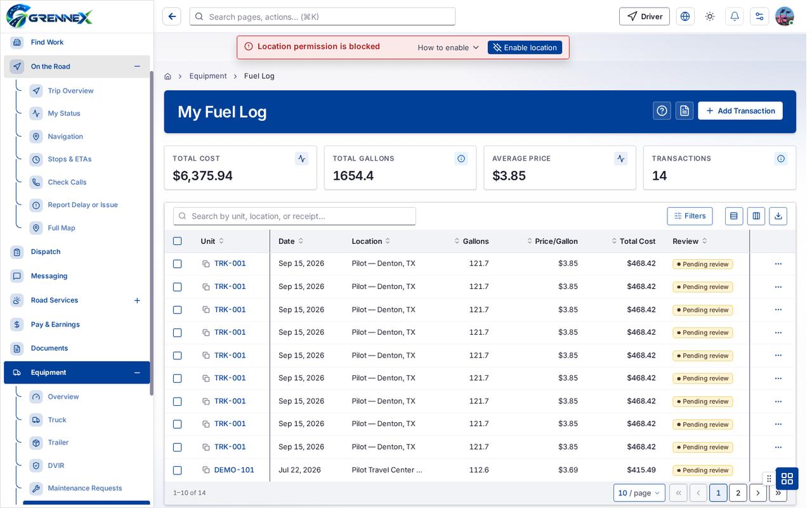Open the sliders preferences icon in top bar
The height and width of the screenshot is (508, 812).
pos(759,17)
